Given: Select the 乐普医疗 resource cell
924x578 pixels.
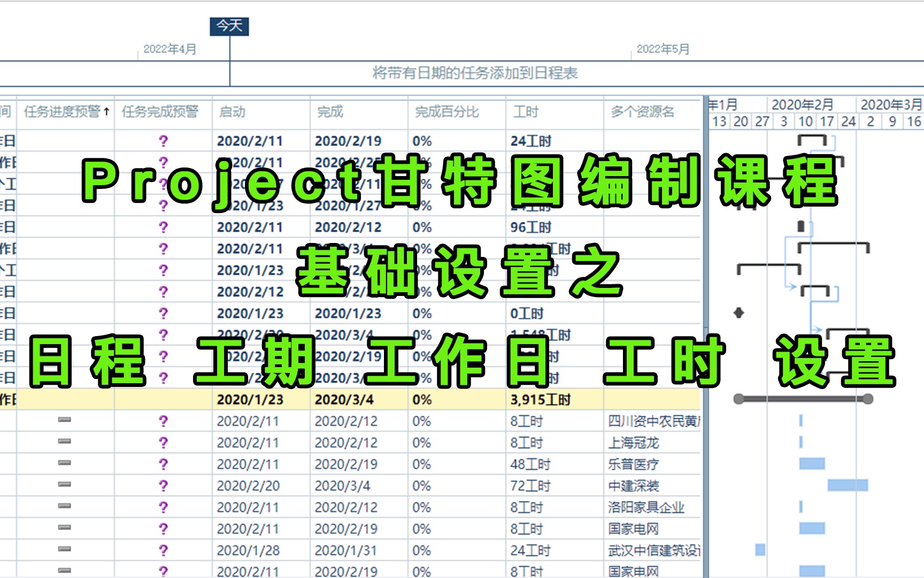Looking at the screenshot, I should point(652,464).
